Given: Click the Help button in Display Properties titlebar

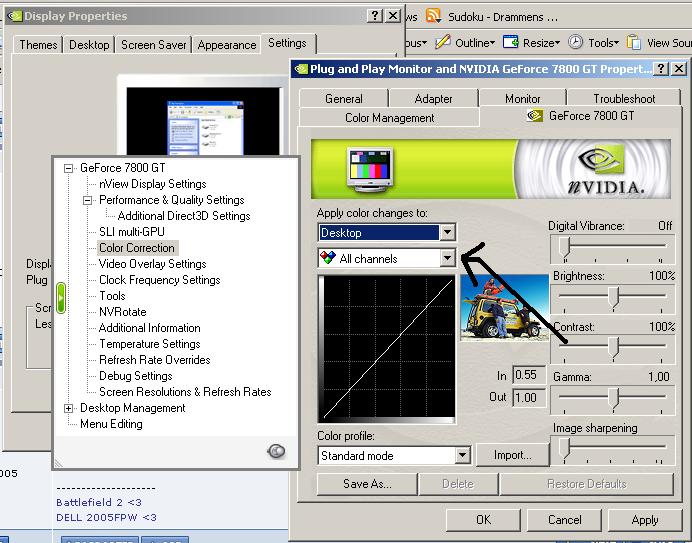Looking at the screenshot, I should tap(375, 16).
